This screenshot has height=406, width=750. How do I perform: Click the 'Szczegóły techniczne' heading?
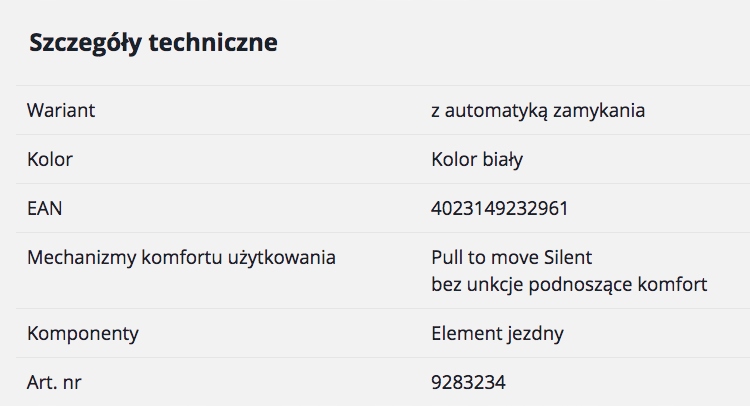[x=153, y=43]
